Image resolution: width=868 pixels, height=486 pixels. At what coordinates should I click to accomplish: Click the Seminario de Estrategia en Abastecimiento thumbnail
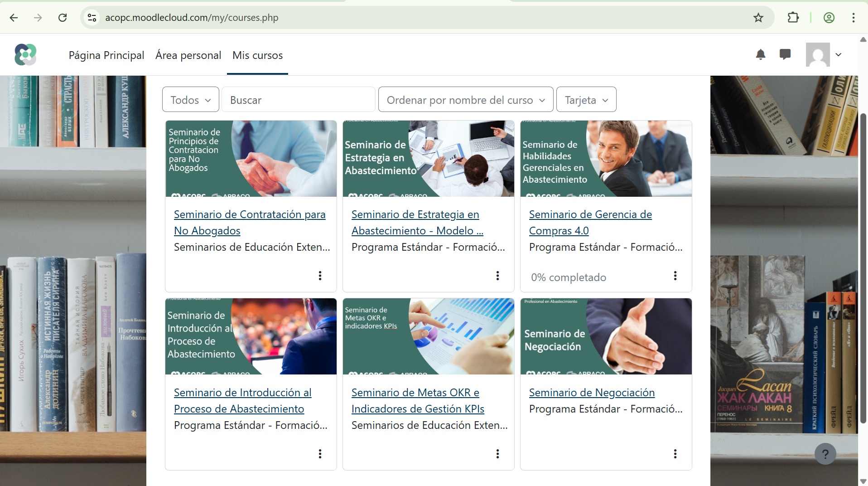coord(428,159)
